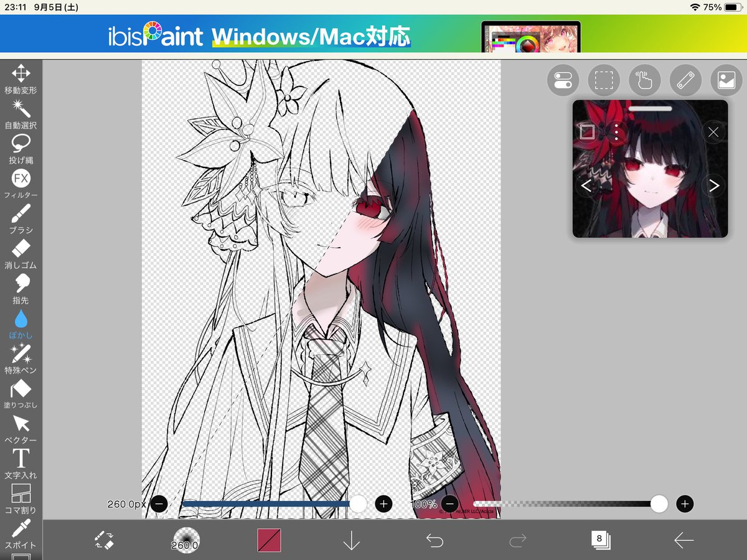Image resolution: width=747 pixels, height=560 pixels.
Task: Open the material image tool
Action: [726, 80]
